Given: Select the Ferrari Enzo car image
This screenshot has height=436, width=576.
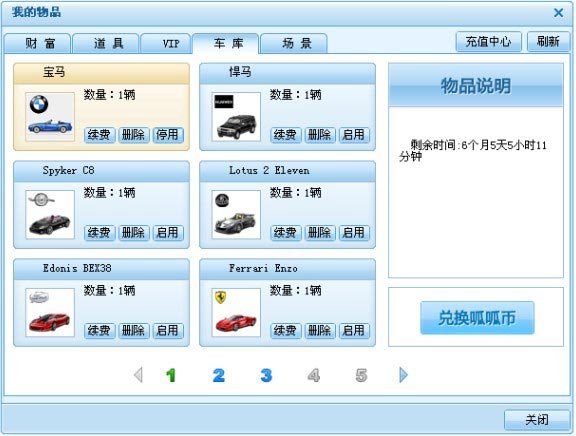Looking at the screenshot, I should point(236,313).
